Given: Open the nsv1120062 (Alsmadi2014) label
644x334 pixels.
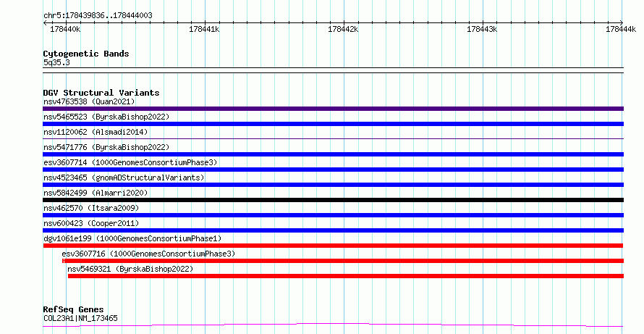Looking at the screenshot, I should 96,132.
